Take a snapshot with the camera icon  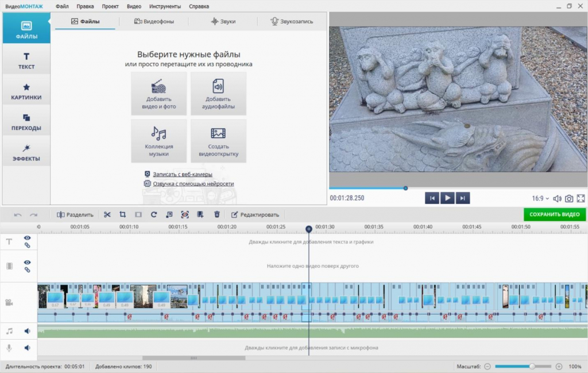[x=568, y=198]
